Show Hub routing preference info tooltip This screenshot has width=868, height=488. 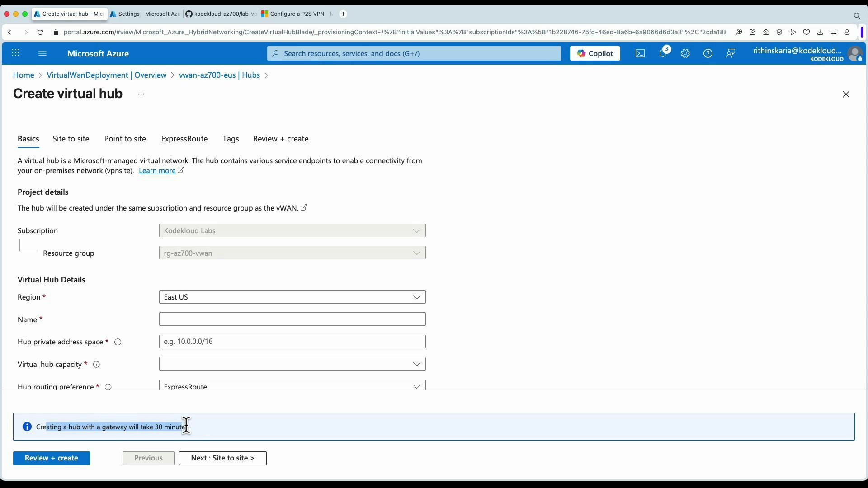click(x=108, y=387)
